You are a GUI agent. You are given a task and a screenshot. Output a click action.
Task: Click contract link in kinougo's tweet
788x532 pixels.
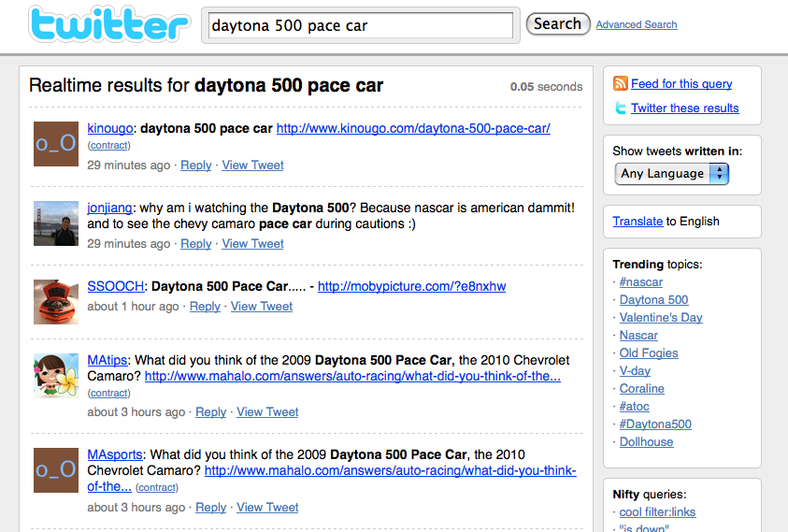(109, 145)
